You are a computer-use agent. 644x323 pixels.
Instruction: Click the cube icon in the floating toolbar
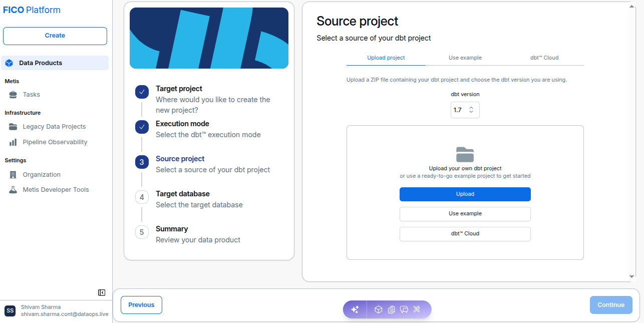pyautogui.click(x=379, y=309)
